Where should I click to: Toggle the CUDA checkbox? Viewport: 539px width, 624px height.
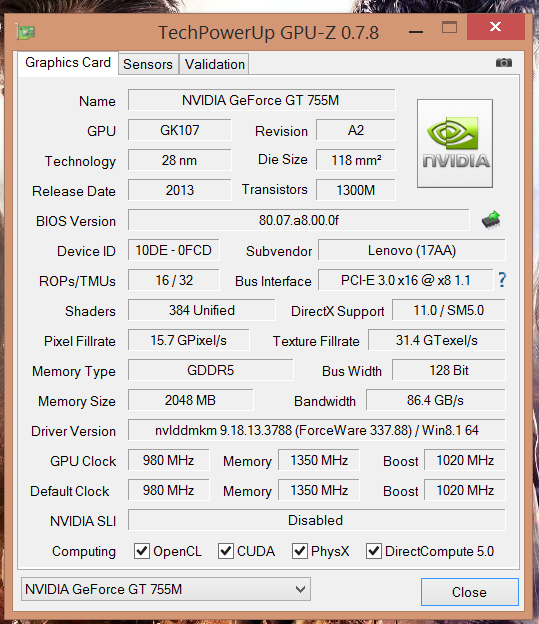(x=226, y=551)
